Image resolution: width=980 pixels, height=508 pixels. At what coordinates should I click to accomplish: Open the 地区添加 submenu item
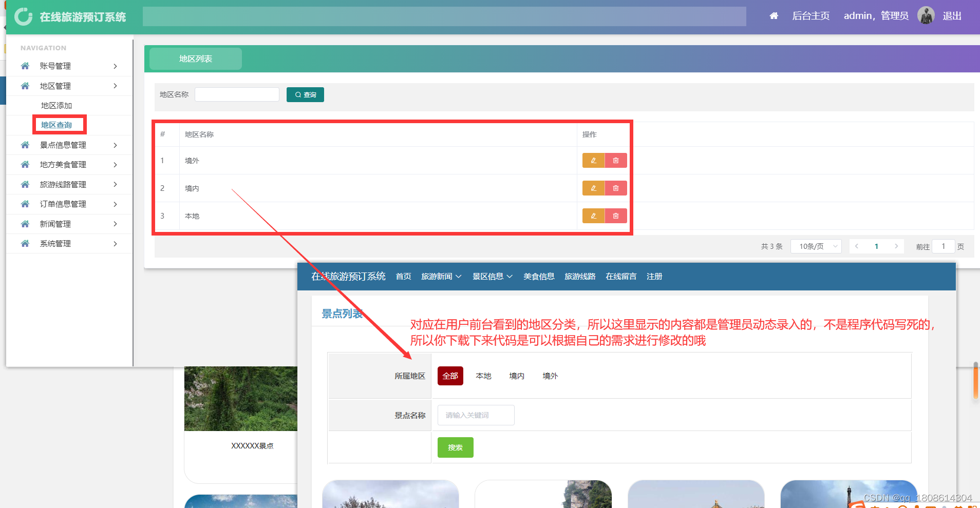56,105
